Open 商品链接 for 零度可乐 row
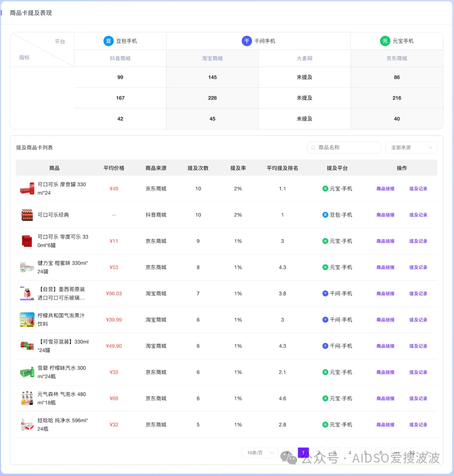The height and width of the screenshot is (476, 454). [385, 241]
